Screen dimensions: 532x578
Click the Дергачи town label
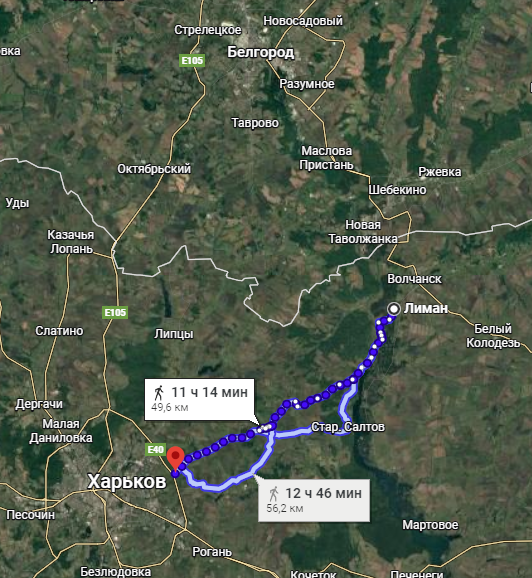pos(39,404)
